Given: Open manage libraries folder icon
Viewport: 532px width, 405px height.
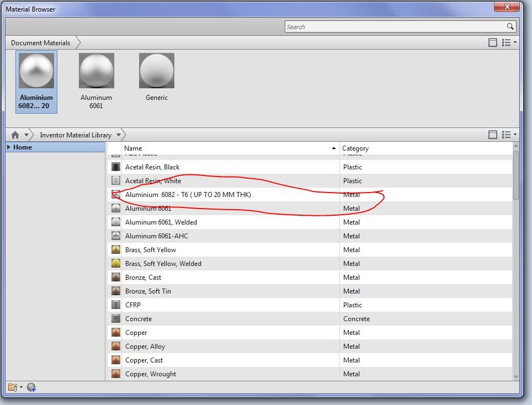Looking at the screenshot, I should (13, 387).
